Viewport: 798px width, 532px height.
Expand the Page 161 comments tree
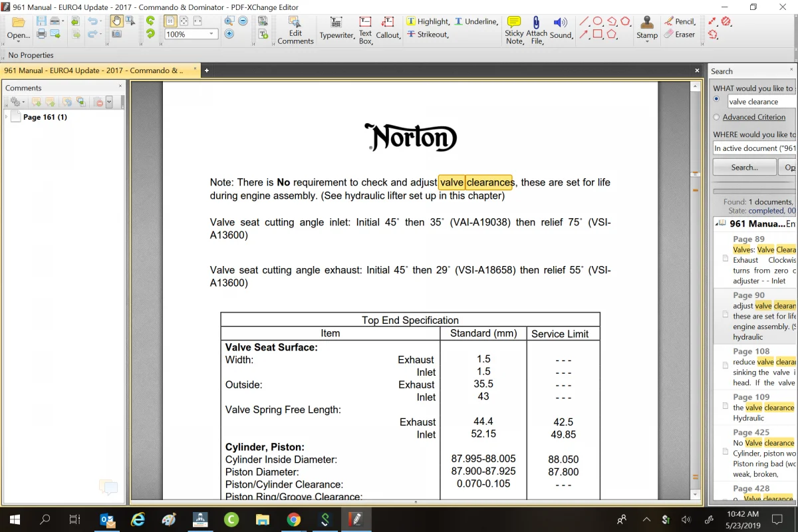click(7, 117)
